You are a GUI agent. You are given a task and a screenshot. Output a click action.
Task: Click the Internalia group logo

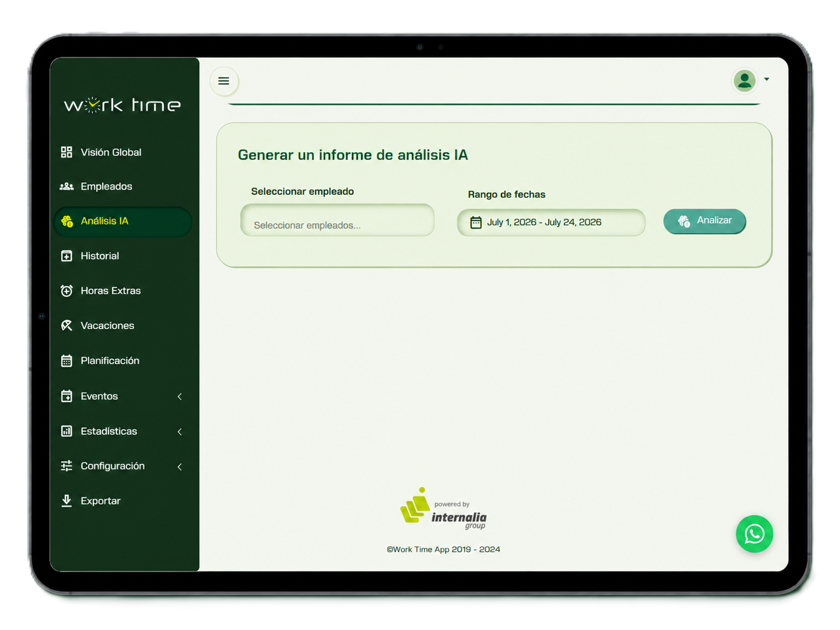[444, 508]
